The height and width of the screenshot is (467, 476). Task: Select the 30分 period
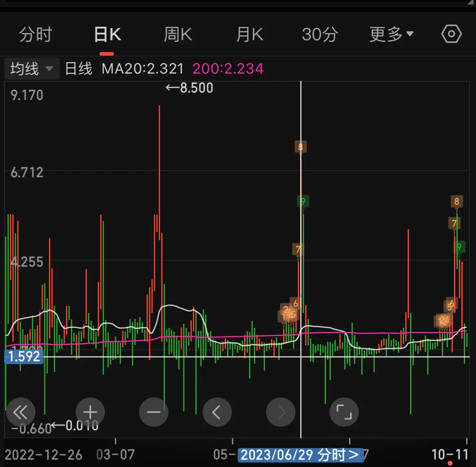[x=320, y=35]
